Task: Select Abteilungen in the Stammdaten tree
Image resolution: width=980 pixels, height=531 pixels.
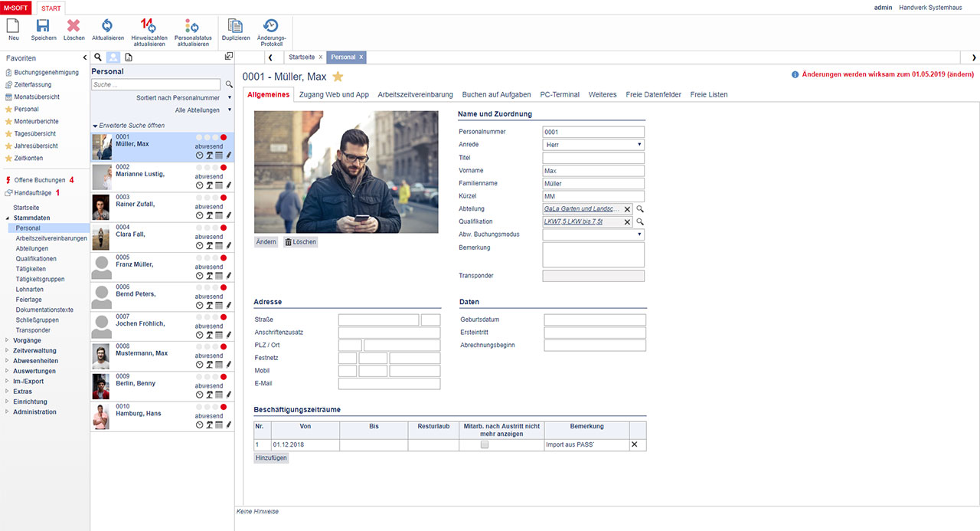Action: click(32, 248)
